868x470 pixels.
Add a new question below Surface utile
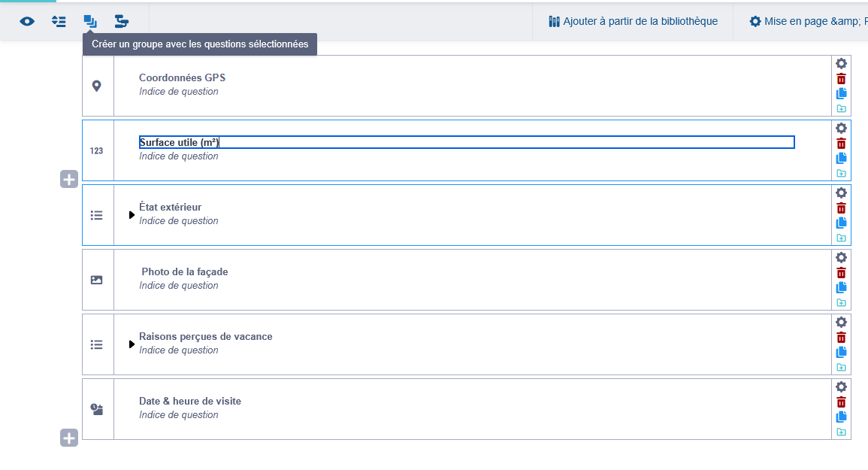(x=69, y=180)
